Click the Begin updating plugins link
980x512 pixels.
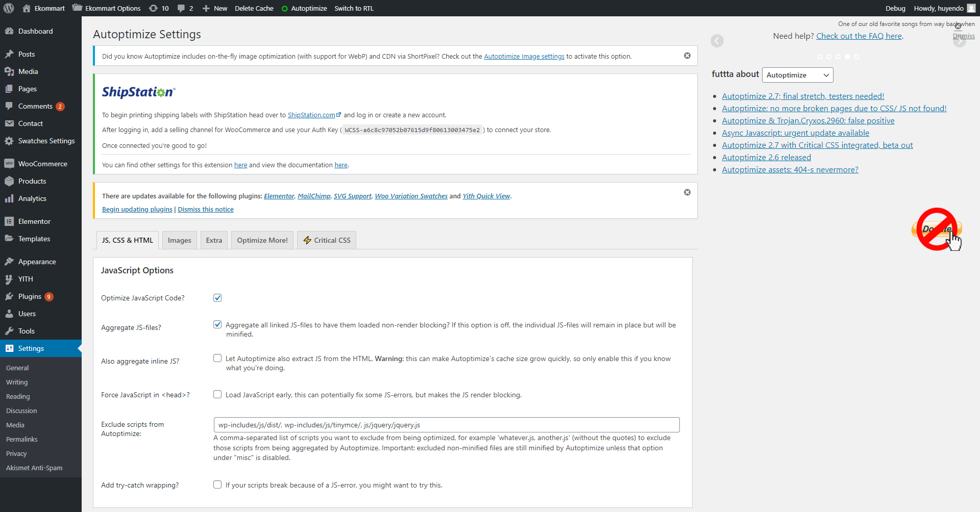pos(137,210)
